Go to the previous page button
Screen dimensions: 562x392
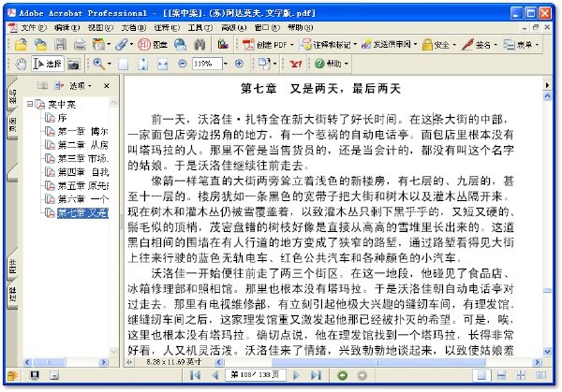pos(215,375)
